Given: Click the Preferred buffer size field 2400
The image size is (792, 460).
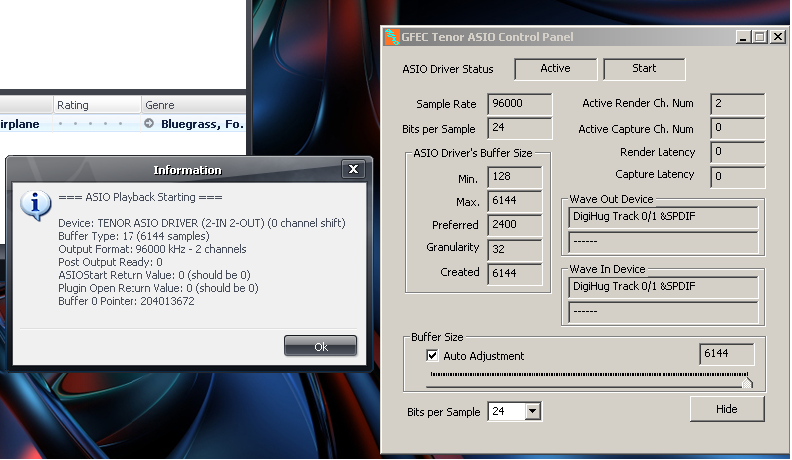Looking at the screenshot, I should tap(515, 225).
